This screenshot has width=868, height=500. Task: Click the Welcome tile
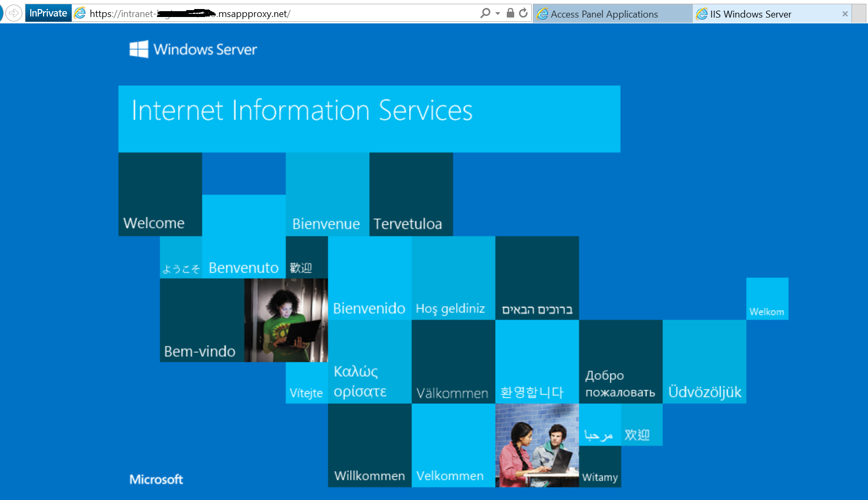pyautogui.click(x=160, y=194)
